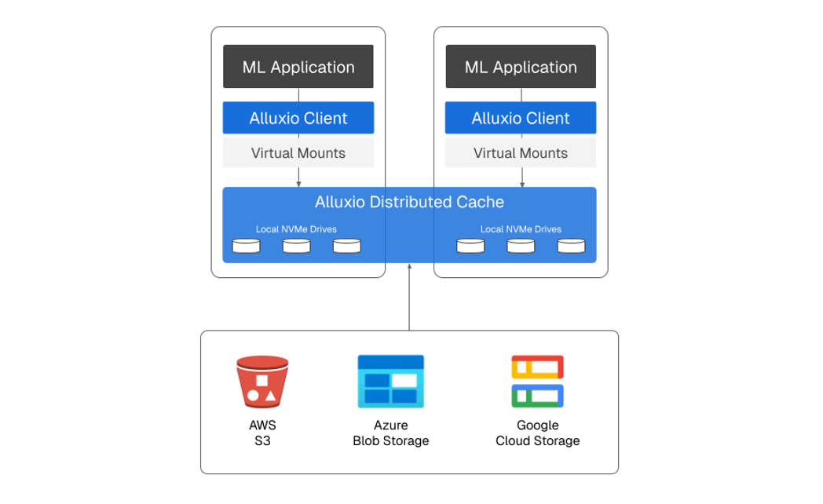
Task: Select the left ML Application box
Action: (298, 67)
